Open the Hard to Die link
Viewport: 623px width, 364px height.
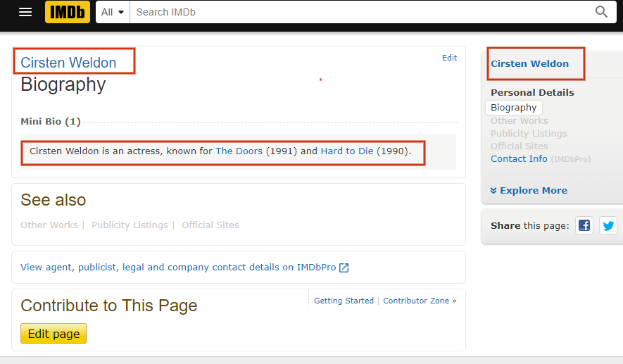point(347,151)
